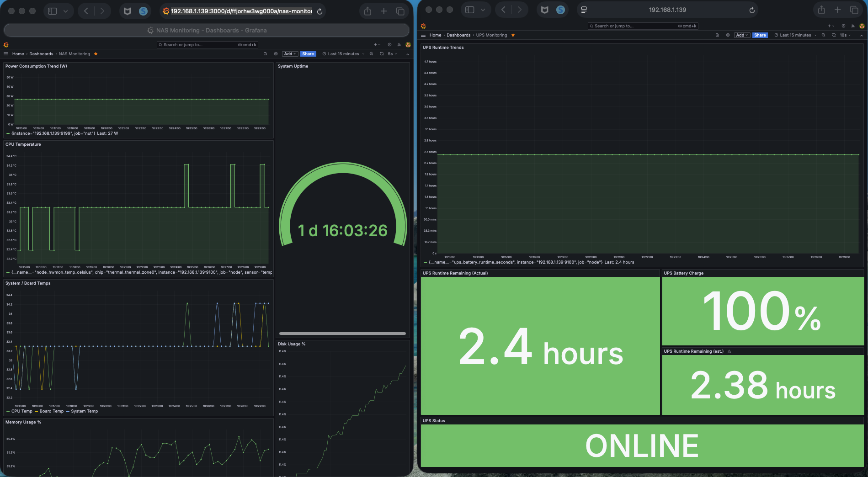Open news feed icon in NAS window
Viewport: 868px width, 477px height.
tap(399, 45)
